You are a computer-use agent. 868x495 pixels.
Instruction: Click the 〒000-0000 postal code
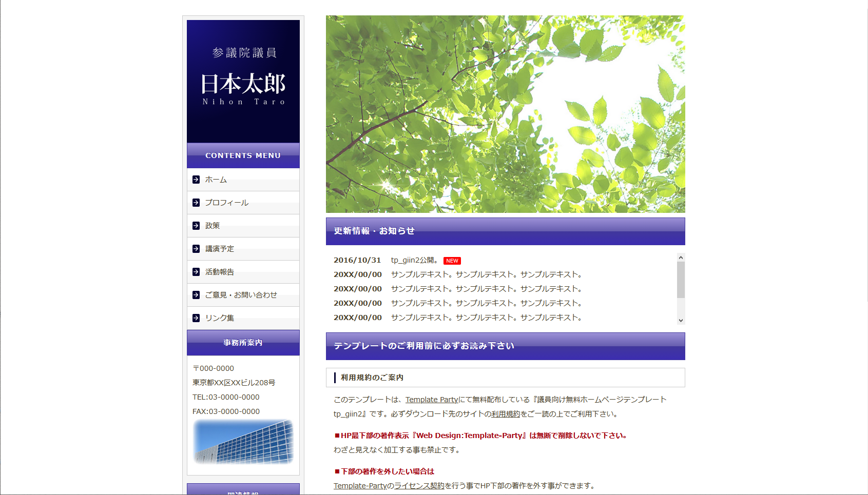click(x=214, y=368)
